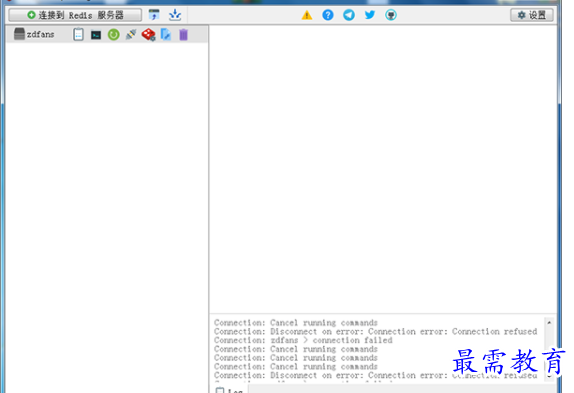
Task: Open the blue help question mark icon
Action: (328, 15)
